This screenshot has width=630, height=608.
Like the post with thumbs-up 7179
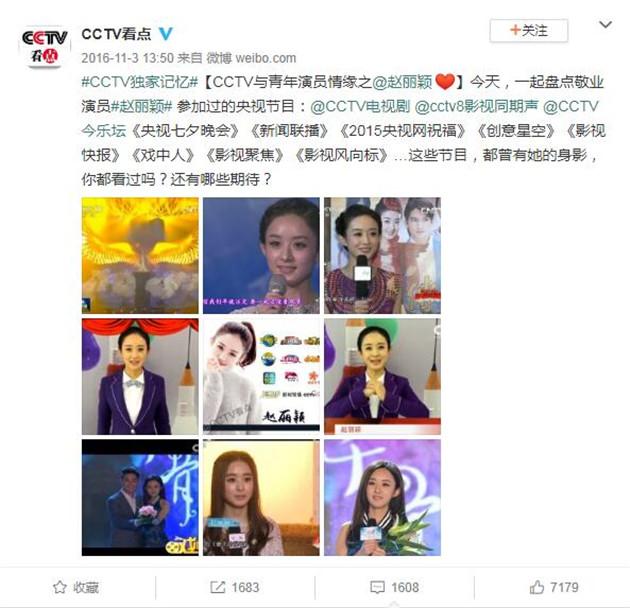click(x=554, y=588)
